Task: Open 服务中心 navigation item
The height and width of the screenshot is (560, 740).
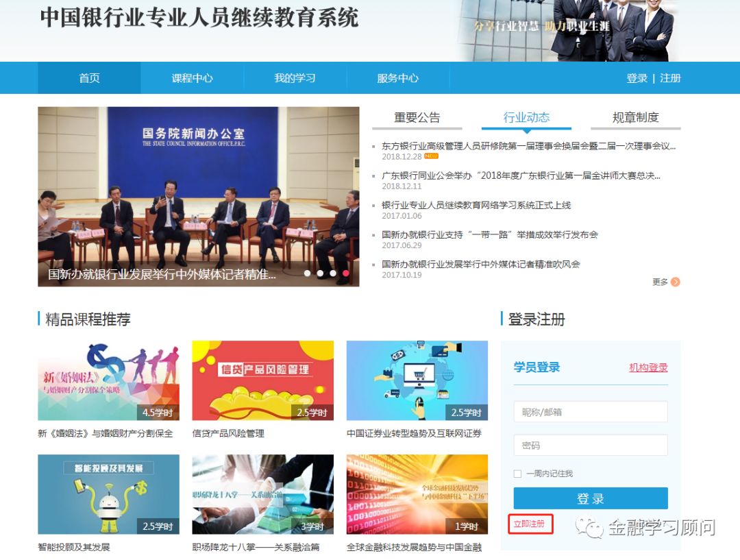Action: [x=398, y=78]
